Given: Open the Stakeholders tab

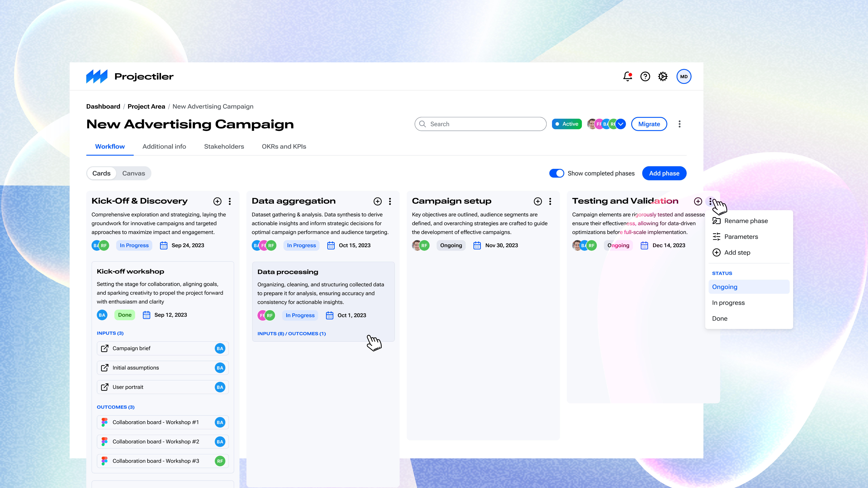Looking at the screenshot, I should 224,147.
